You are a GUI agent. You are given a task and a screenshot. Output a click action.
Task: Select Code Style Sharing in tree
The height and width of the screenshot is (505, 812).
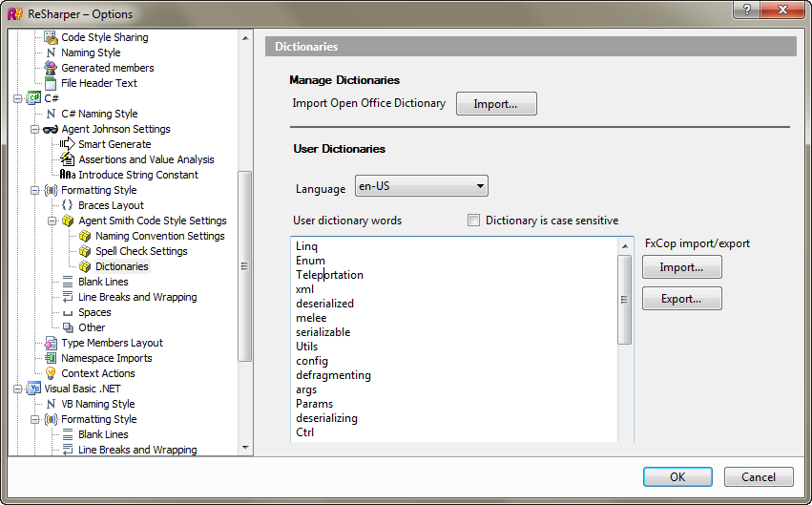tap(105, 37)
